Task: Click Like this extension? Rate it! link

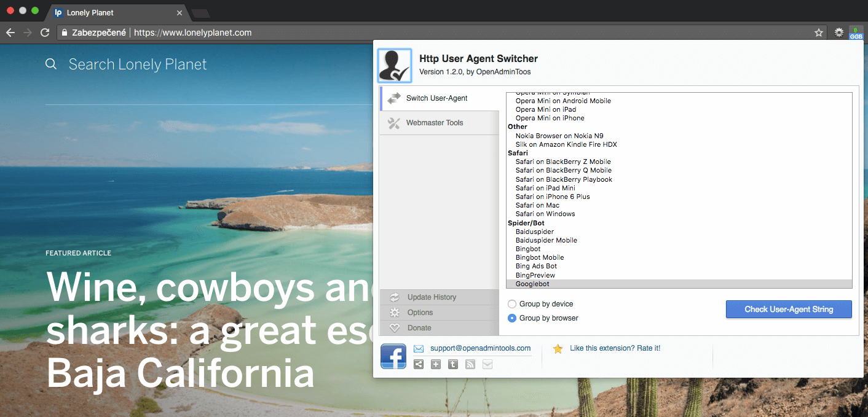Action: (615, 348)
